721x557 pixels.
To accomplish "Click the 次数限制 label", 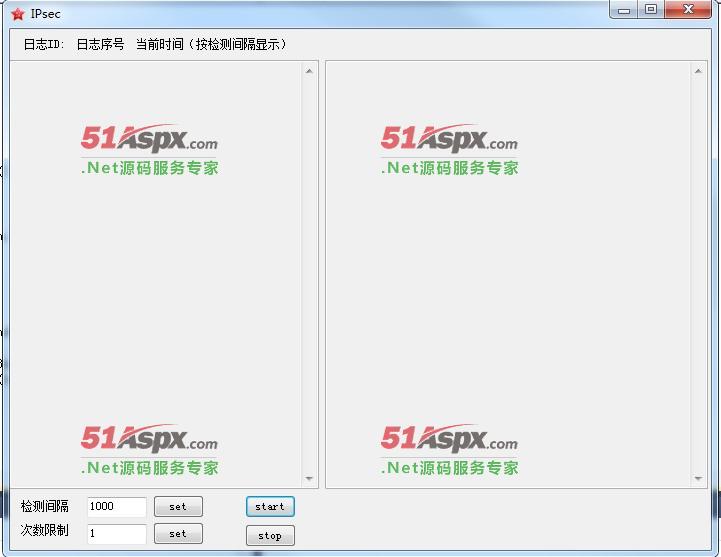I will coord(45,530).
